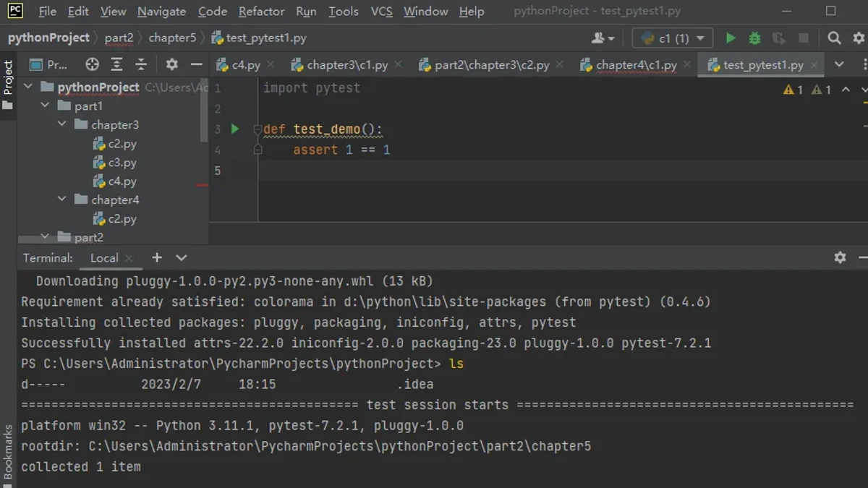Debug with the green bug icon

[x=754, y=38]
